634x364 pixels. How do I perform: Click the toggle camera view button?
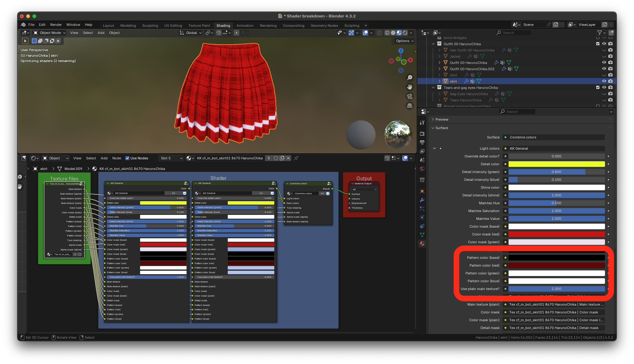click(410, 96)
